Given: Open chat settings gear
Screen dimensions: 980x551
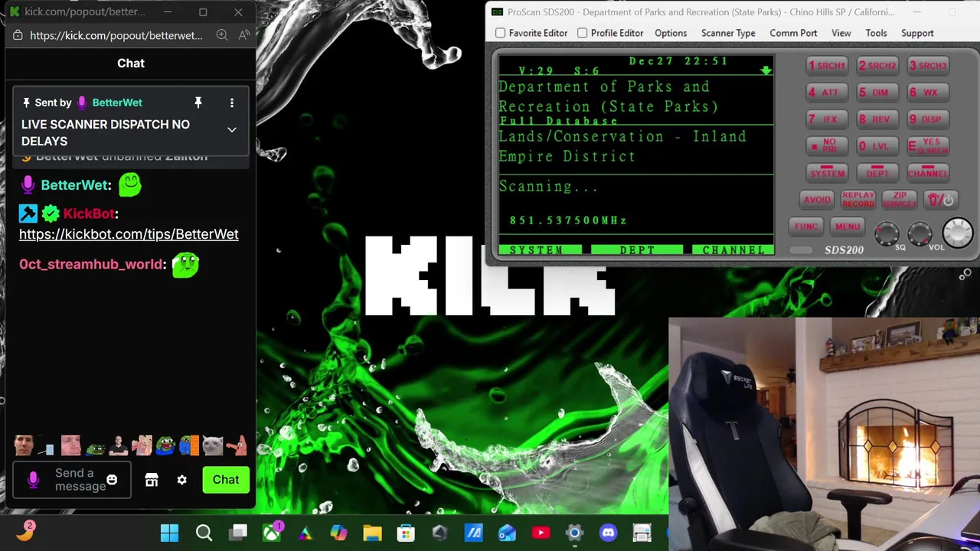Looking at the screenshot, I should tap(181, 480).
